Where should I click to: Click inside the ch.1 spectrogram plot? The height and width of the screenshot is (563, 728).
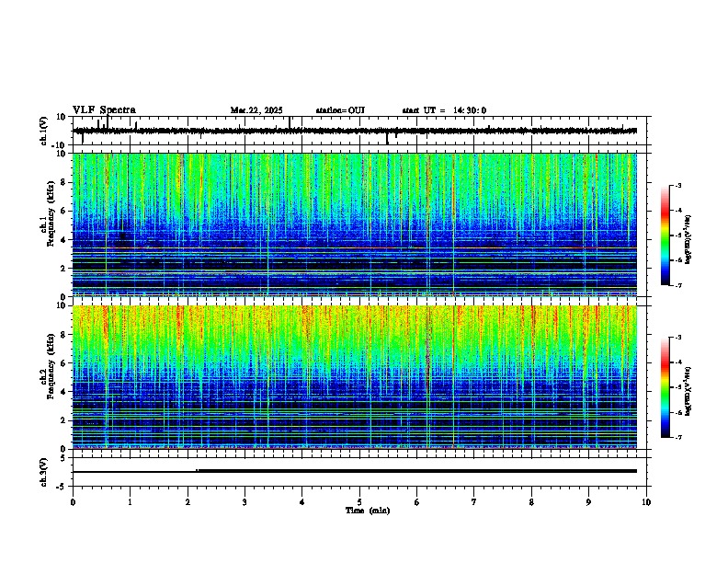click(x=355, y=224)
